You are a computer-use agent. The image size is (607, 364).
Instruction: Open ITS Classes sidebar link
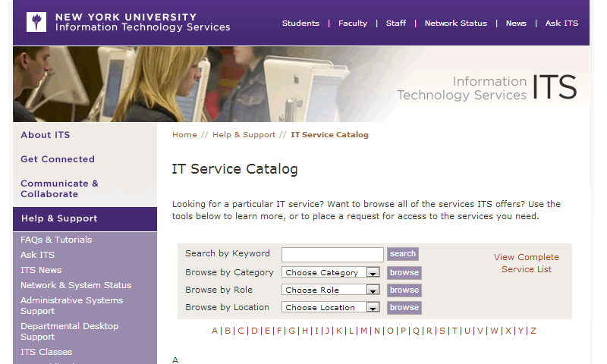coord(46,352)
